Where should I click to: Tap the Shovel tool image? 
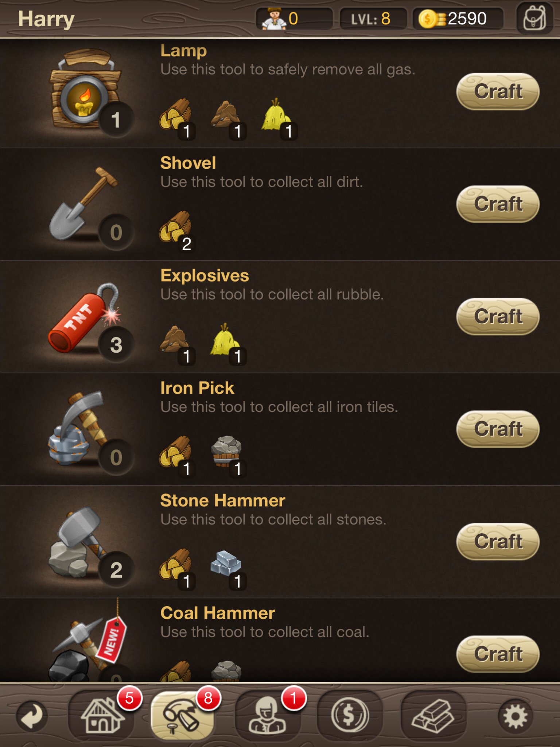point(84,204)
